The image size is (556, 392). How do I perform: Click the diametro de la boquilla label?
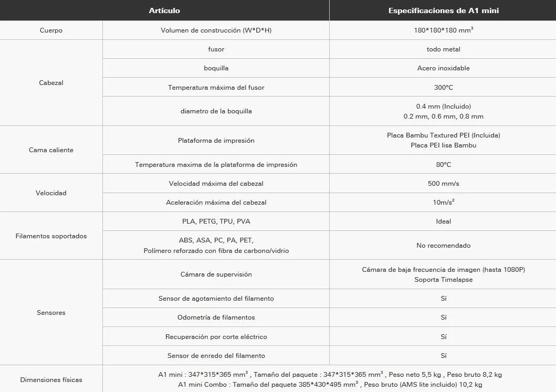pos(216,111)
